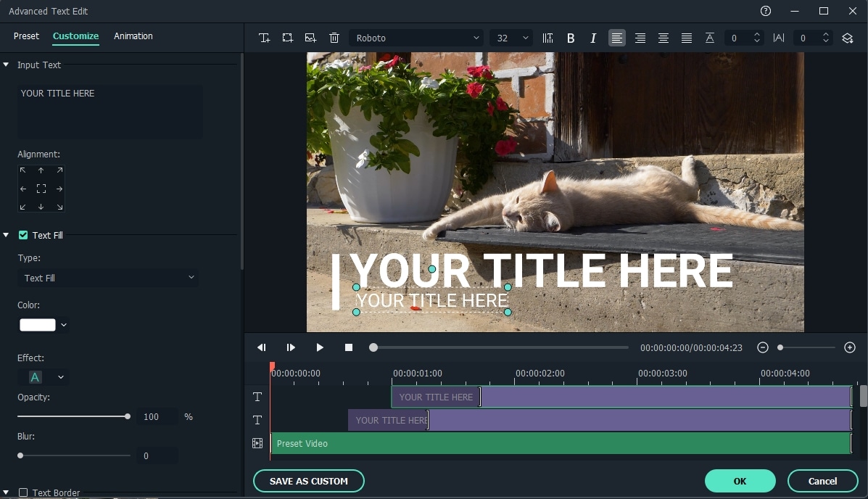The image size is (868, 499).
Task: Align text to middle right
Action: pos(59,189)
